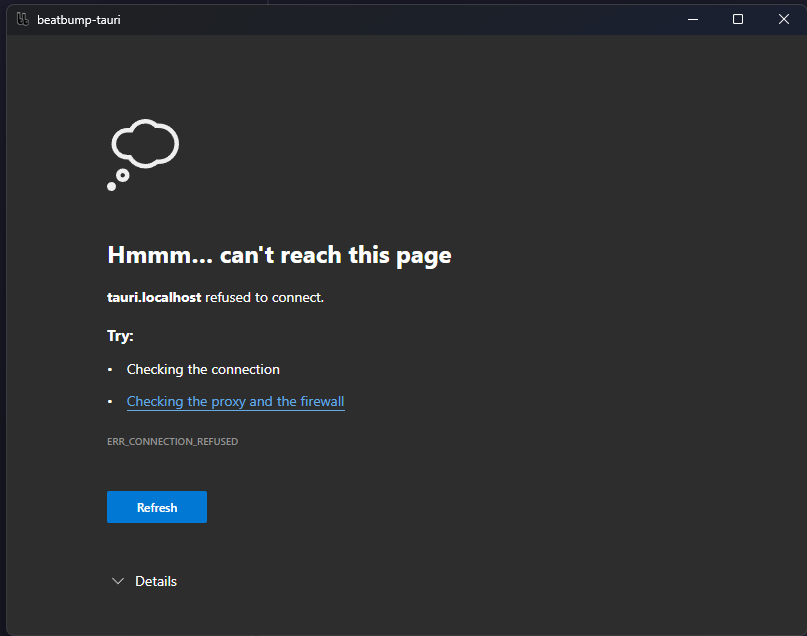The width and height of the screenshot is (807, 636).
Task: Click 'Checking the connection' bullet text
Action: point(203,369)
